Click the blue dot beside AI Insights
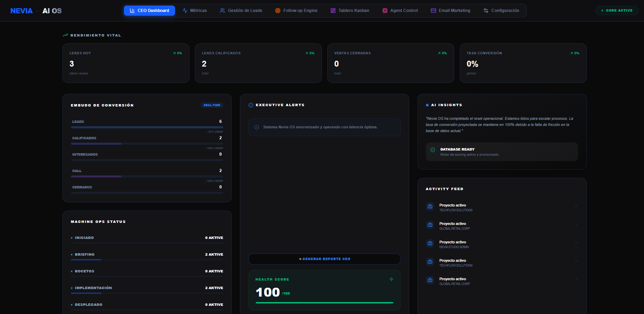Viewport: 644px width, 314px height. [x=427, y=105]
